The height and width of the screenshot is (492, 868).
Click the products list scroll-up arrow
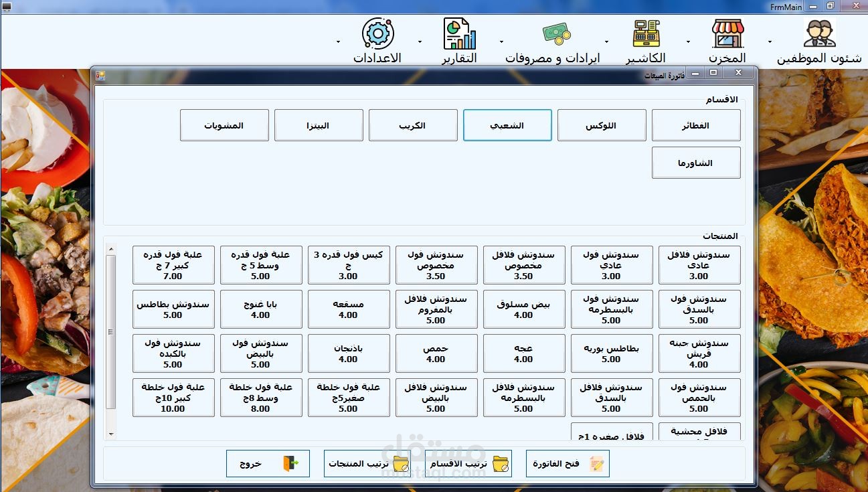tap(111, 249)
